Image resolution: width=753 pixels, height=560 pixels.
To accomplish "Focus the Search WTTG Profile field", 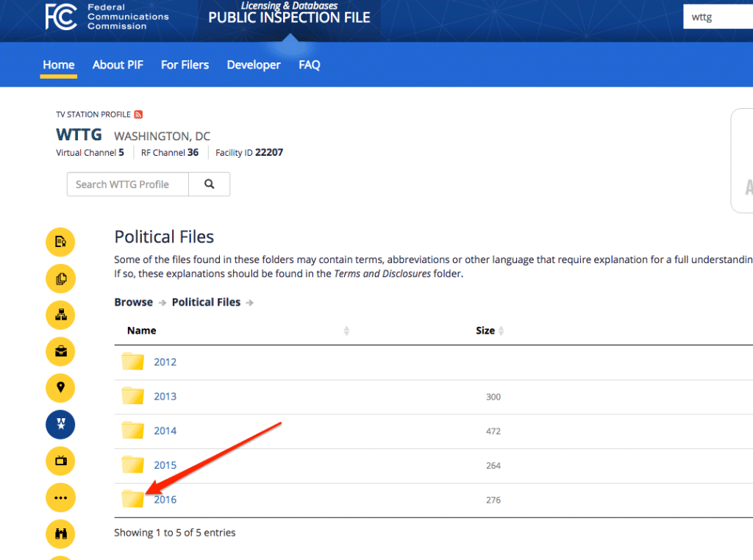I will tap(128, 184).
